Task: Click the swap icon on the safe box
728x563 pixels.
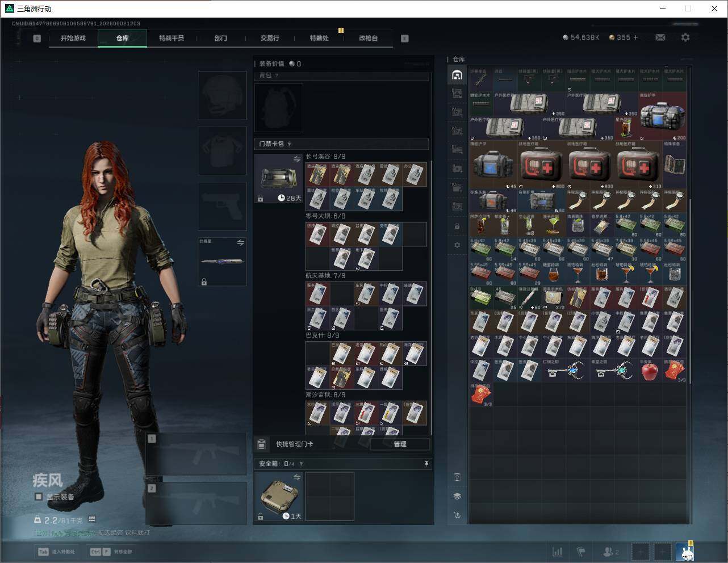Action: [x=296, y=478]
